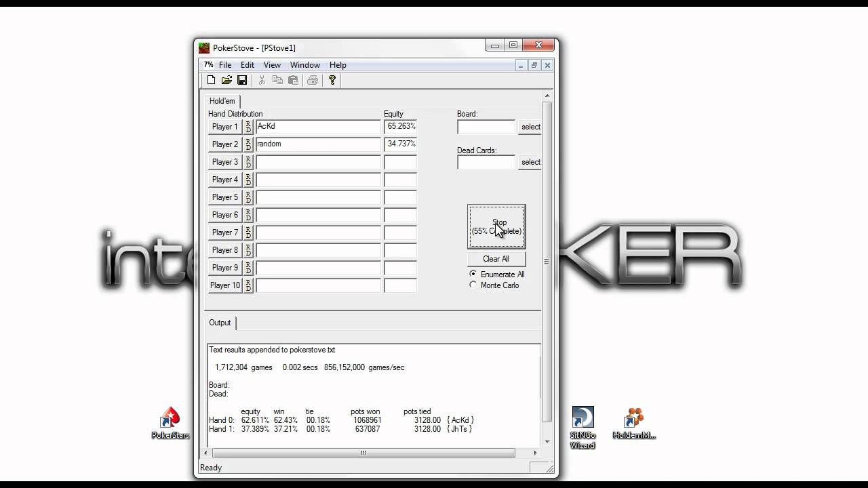Open the Edit menu
Viewport: 868px width, 488px height.
(248, 65)
